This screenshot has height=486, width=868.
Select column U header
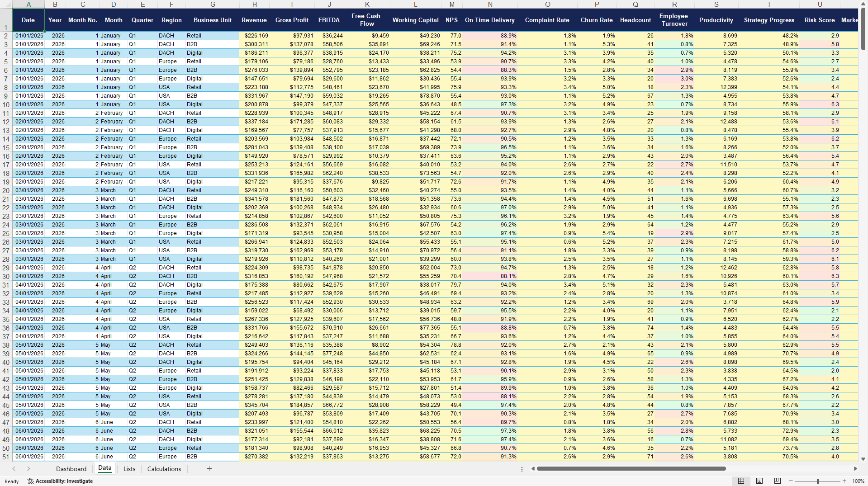(x=820, y=4)
